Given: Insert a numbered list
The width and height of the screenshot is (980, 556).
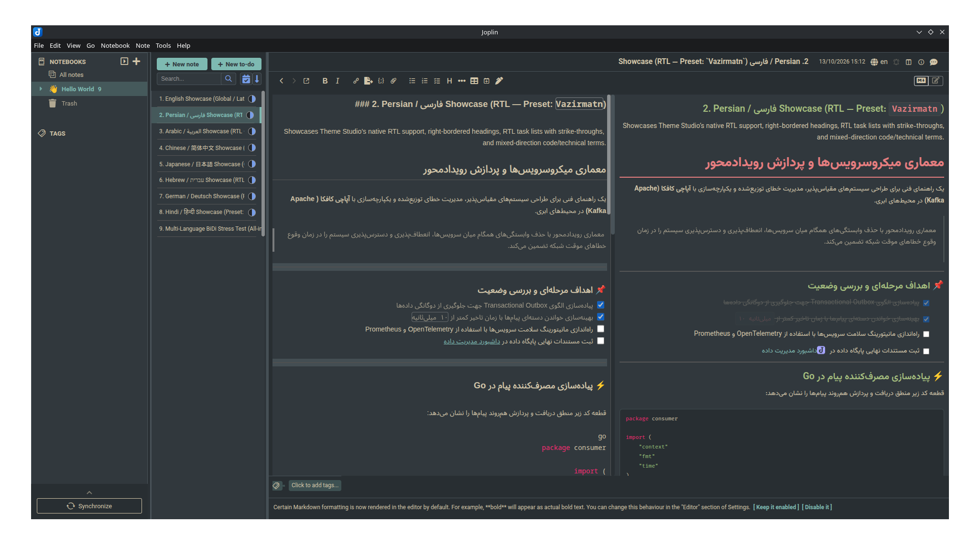Looking at the screenshot, I should (x=425, y=81).
